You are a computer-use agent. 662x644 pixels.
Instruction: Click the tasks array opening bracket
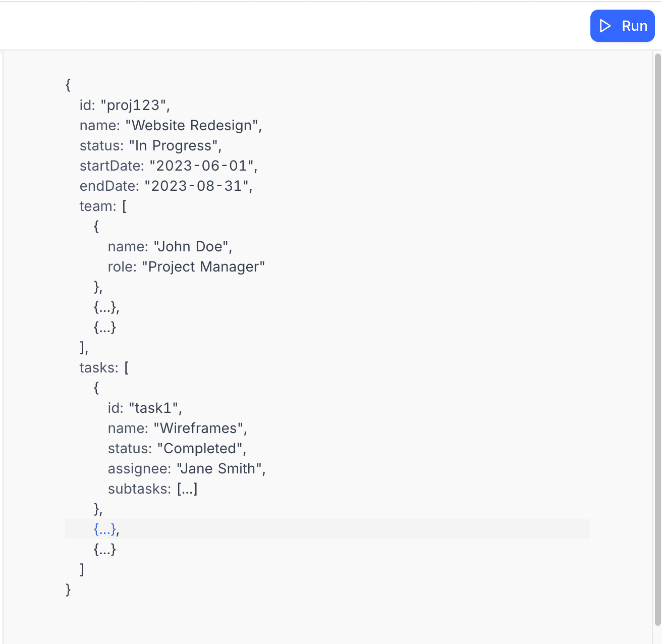tap(126, 367)
